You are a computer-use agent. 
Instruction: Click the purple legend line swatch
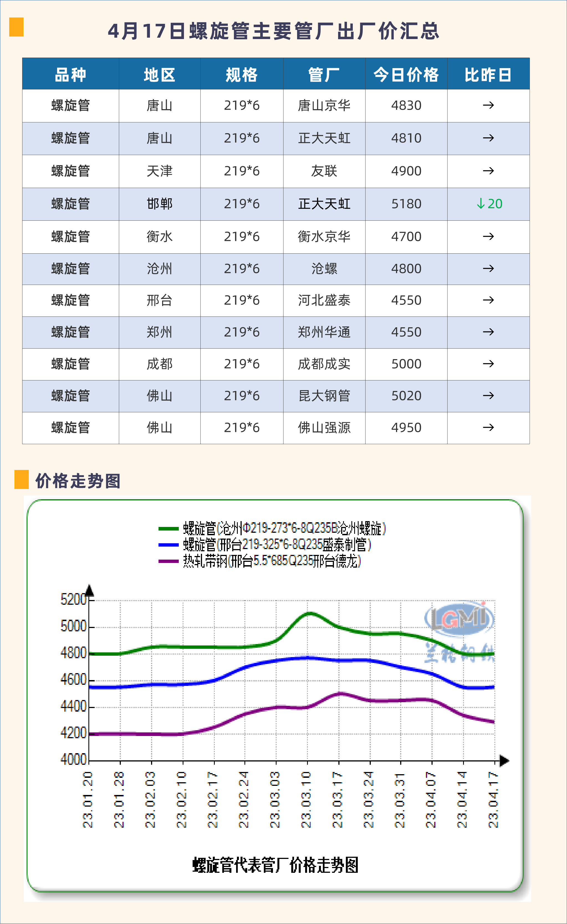pyautogui.click(x=168, y=561)
